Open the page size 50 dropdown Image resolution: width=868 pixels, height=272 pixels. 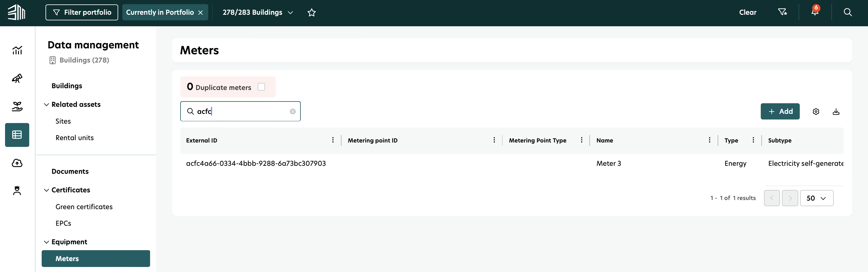click(x=816, y=198)
